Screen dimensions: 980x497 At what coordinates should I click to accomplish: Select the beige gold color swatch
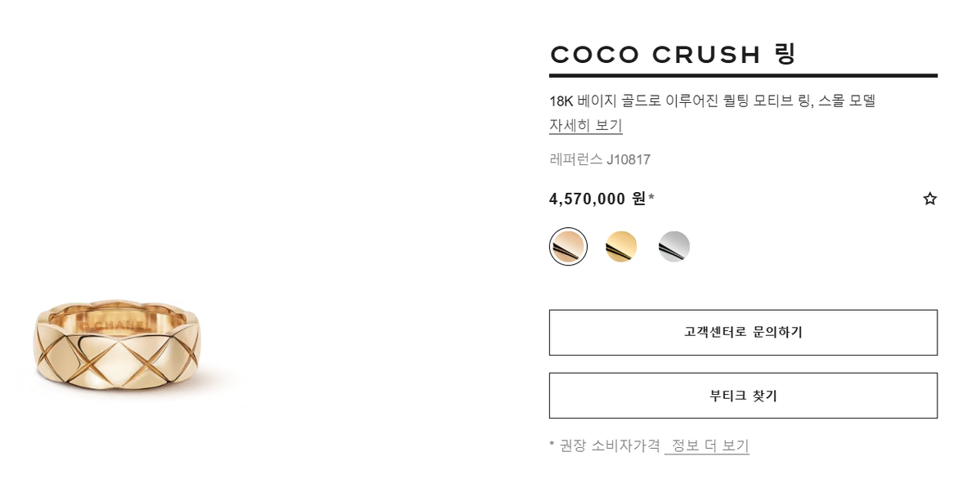pyautogui.click(x=568, y=246)
